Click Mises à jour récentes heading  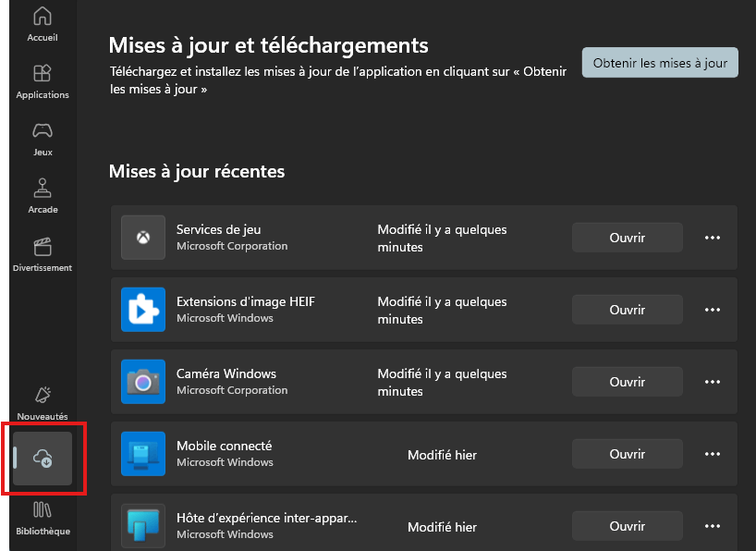(x=197, y=171)
